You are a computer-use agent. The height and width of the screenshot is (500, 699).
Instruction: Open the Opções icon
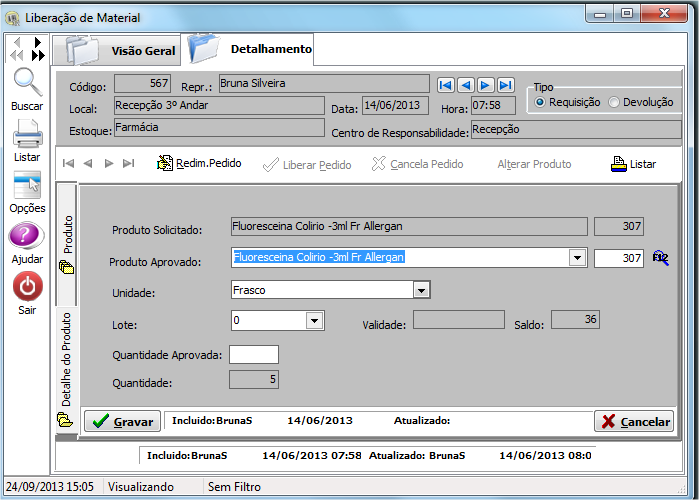point(27,186)
